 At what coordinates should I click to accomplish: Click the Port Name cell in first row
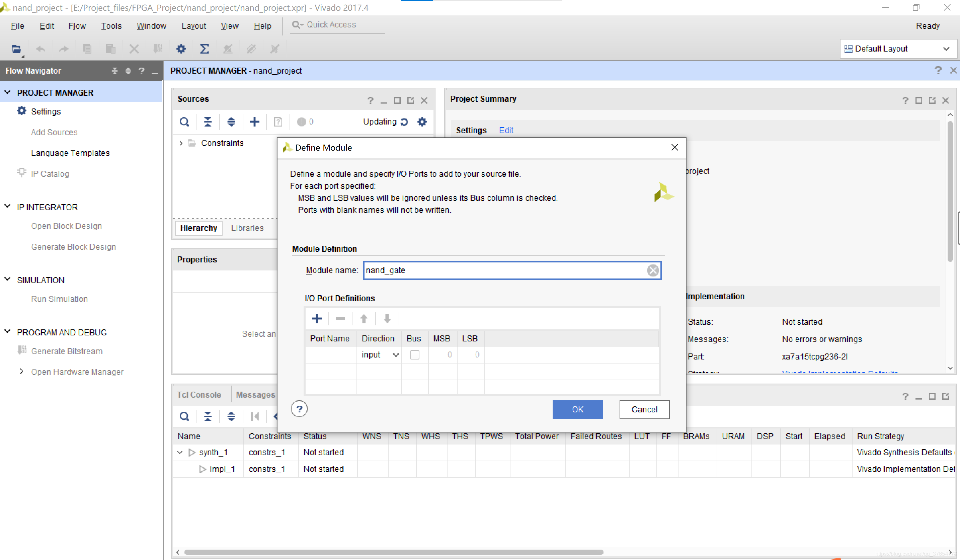(331, 355)
